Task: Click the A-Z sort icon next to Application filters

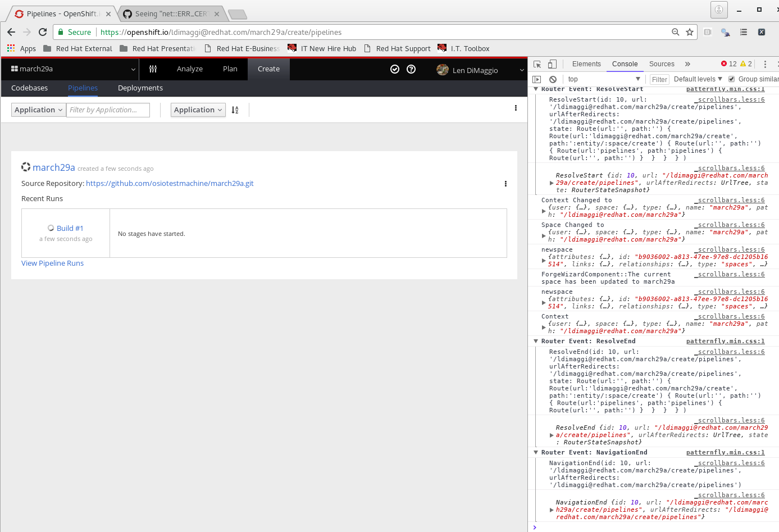Action: (x=235, y=110)
